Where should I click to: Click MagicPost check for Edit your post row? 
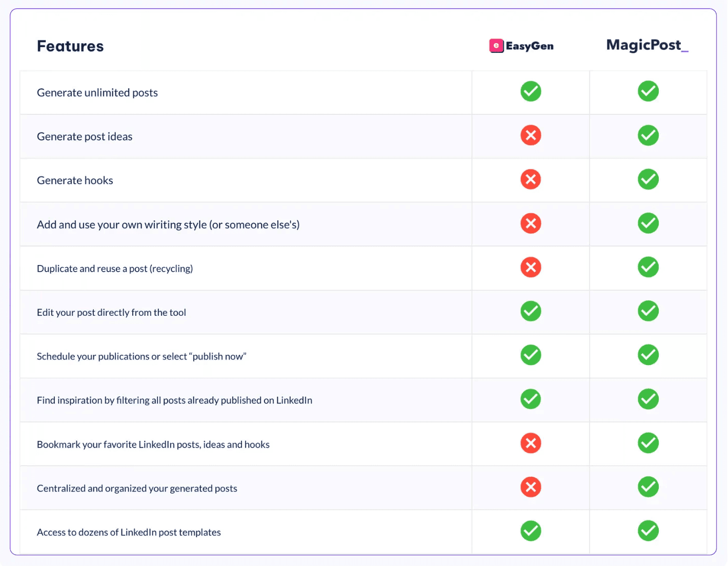(x=648, y=311)
